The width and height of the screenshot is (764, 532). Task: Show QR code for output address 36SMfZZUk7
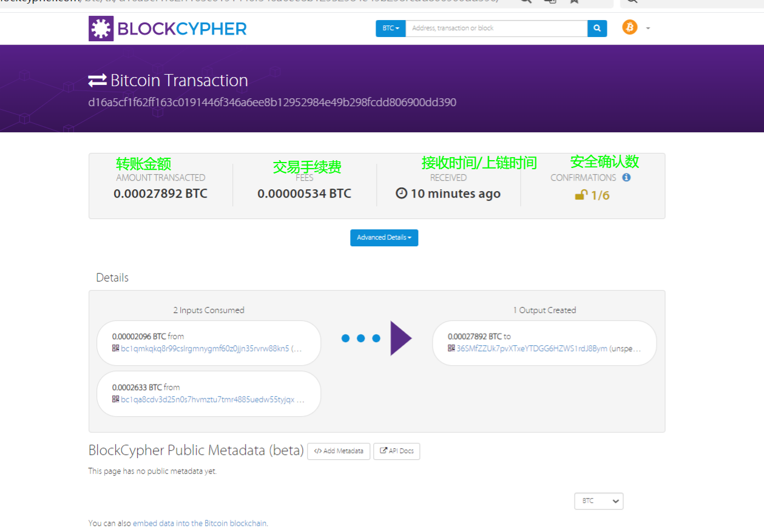coord(451,348)
